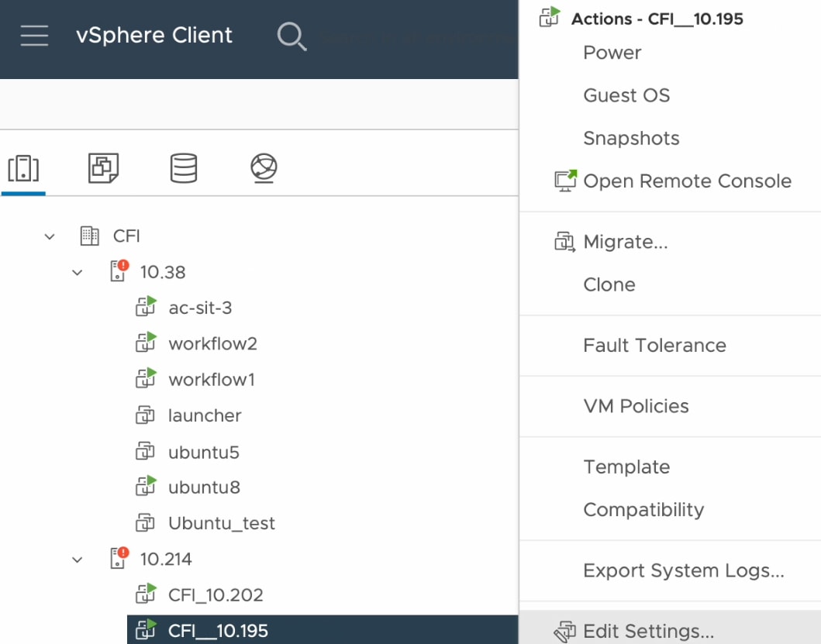
Task: Switch to Hosts and Clusters view
Action: 23,167
